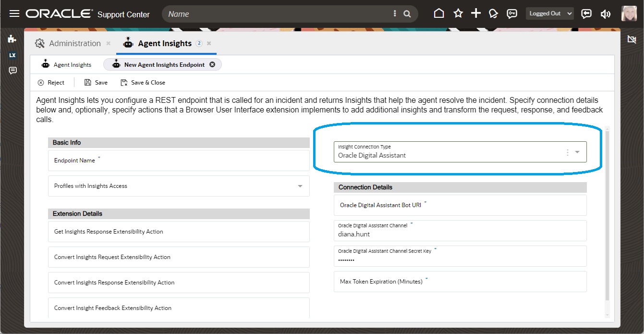Click Save & Close button
644x334 pixels.
coord(143,83)
